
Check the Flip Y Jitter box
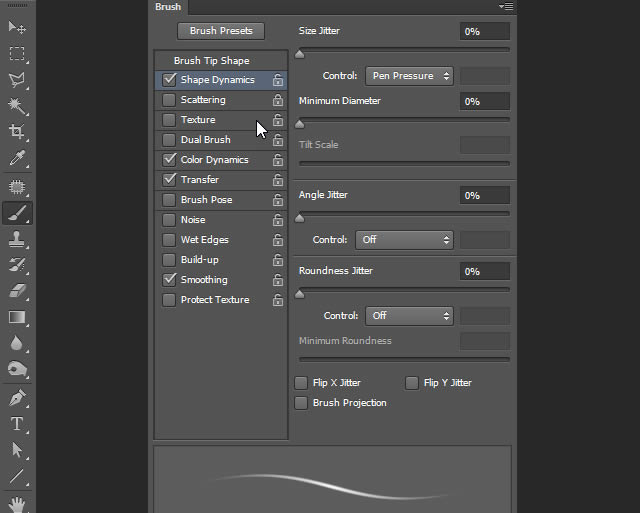pos(412,383)
